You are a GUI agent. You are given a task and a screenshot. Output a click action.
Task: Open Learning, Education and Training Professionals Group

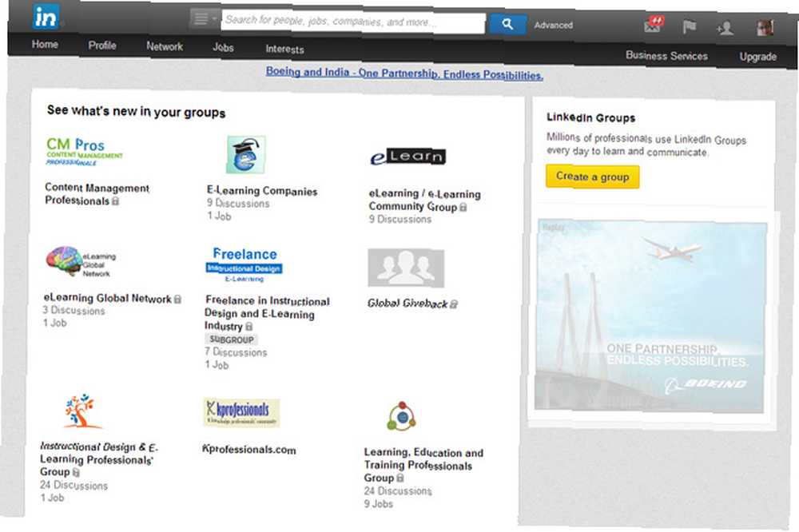pyautogui.click(x=423, y=465)
